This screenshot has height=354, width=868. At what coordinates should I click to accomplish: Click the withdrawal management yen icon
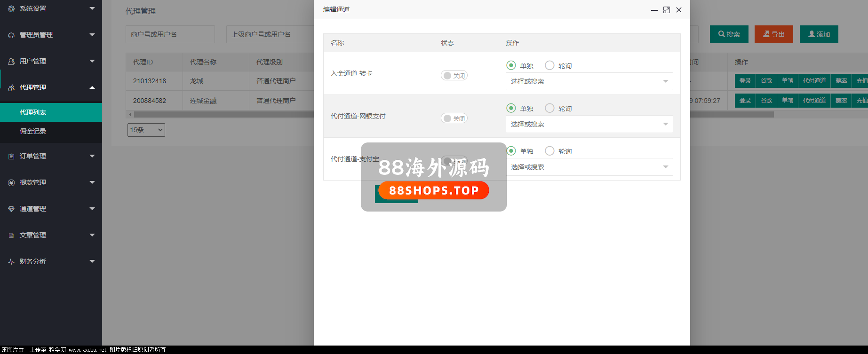[11, 183]
